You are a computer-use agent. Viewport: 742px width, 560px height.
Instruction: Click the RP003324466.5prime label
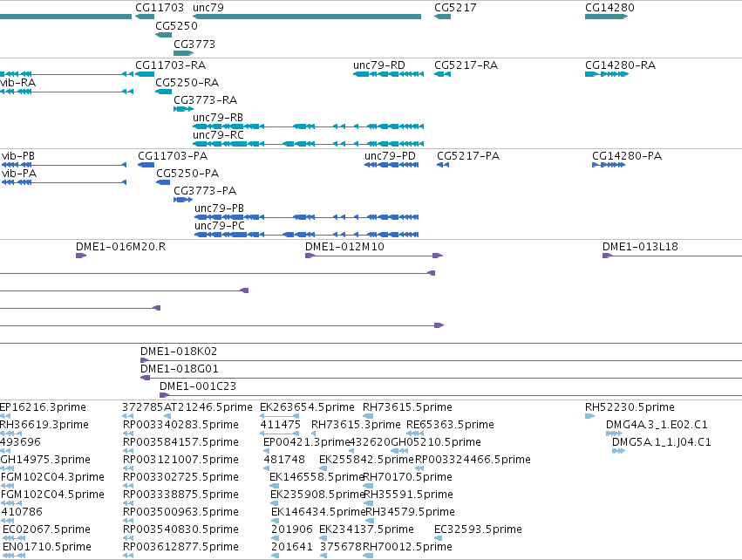473,460
